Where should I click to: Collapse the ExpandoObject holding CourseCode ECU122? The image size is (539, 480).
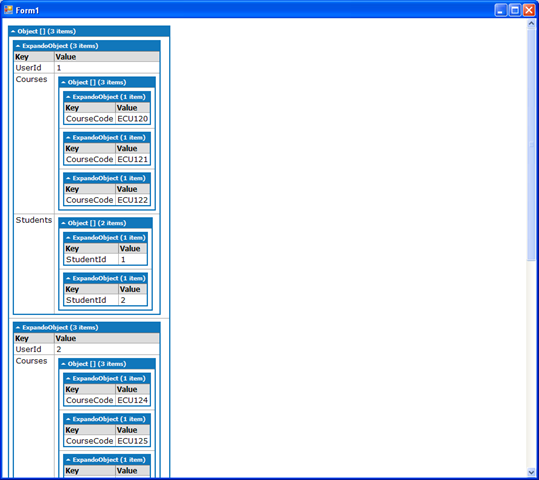(x=107, y=178)
